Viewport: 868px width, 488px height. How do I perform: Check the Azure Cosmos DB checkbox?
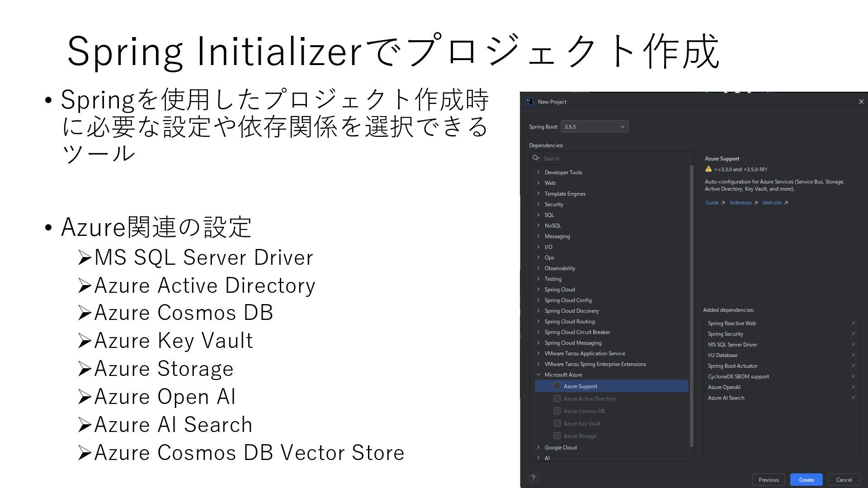(x=557, y=411)
